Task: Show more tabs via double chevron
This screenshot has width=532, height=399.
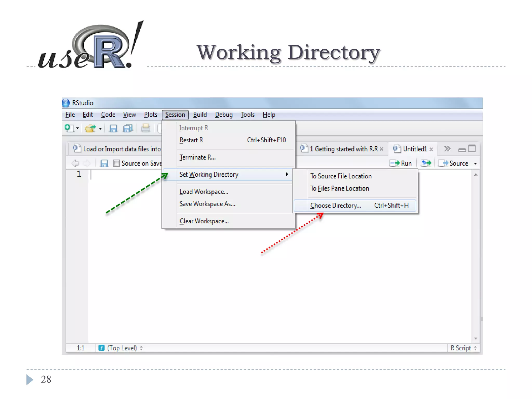Action: [447, 149]
